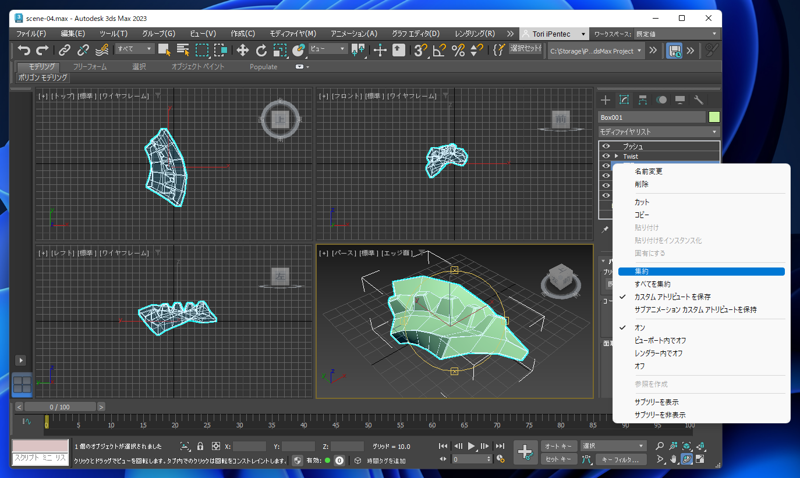
Task: Select the Unlink selection icon
Action: (83, 50)
